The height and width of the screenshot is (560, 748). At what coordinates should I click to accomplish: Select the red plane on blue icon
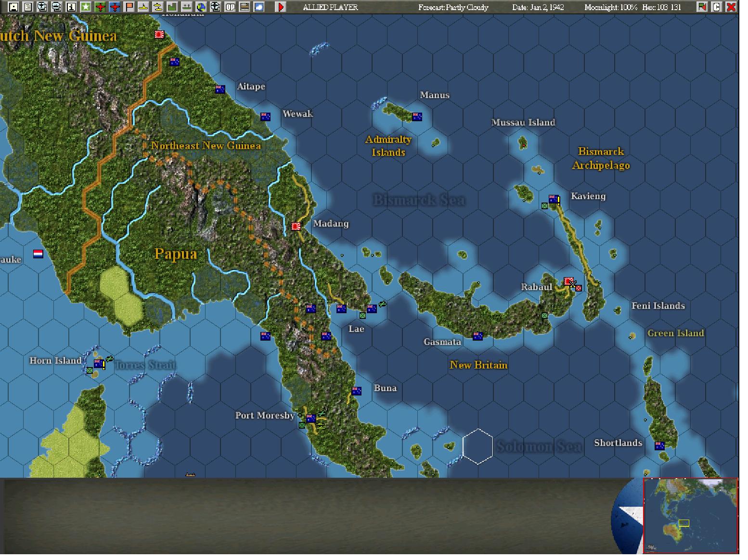[115, 7]
